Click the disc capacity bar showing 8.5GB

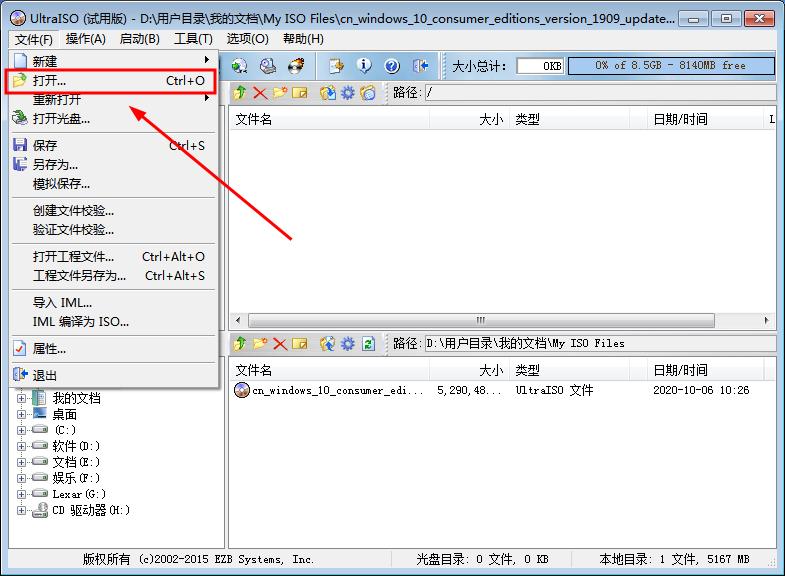(x=671, y=66)
